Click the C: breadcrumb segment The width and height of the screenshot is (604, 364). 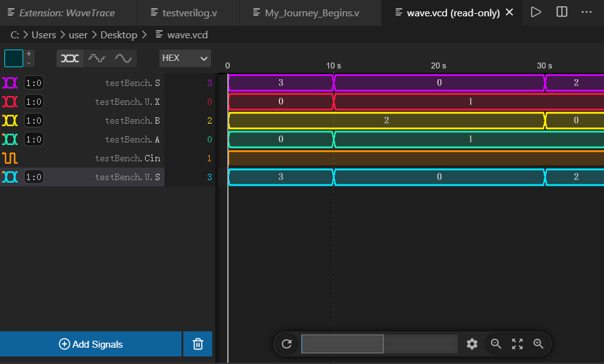click(14, 35)
